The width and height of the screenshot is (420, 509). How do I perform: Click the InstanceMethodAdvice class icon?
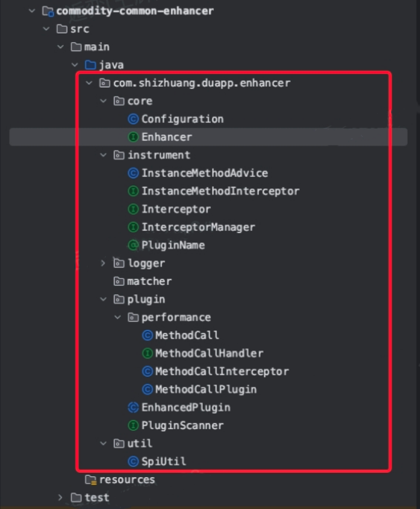click(x=132, y=173)
